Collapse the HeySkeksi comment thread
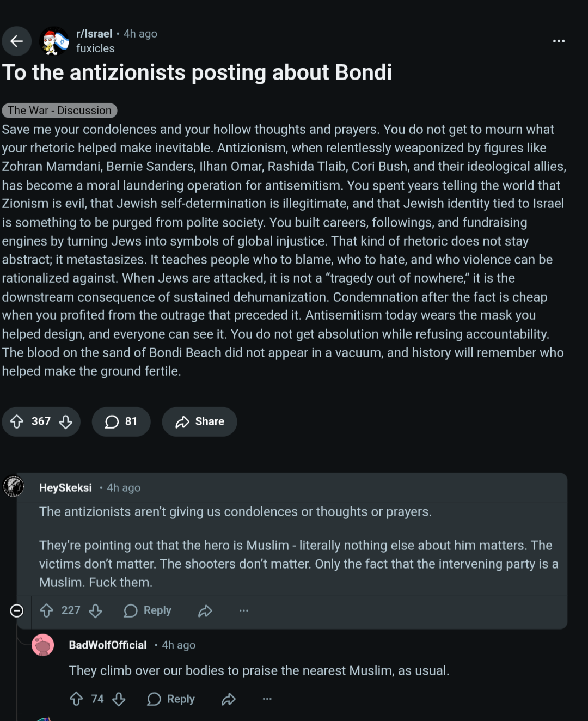Screen dimensions: 588x721 click(x=17, y=610)
